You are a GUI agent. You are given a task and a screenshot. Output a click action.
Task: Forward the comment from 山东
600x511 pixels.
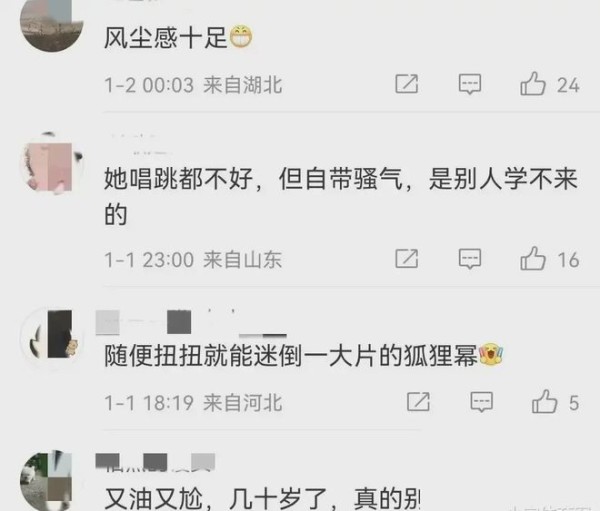click(406, 258)
